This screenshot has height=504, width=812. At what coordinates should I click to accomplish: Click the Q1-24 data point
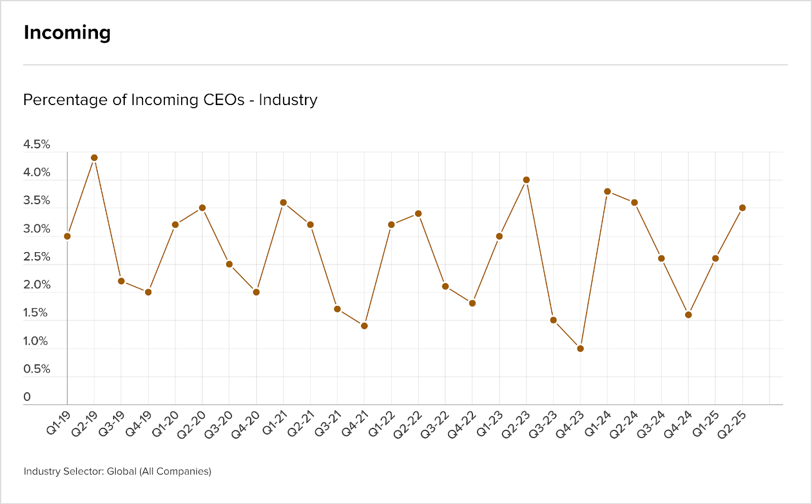pyautogui.click(x=607, y=191)
